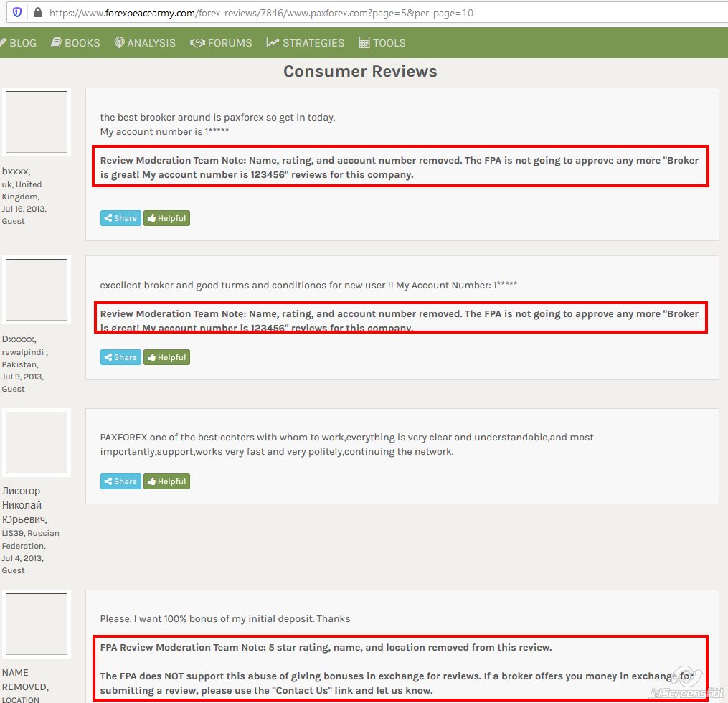Mark the bxxxx United Kingdom review Helpful
728x703 pixels.
(166, 218)
